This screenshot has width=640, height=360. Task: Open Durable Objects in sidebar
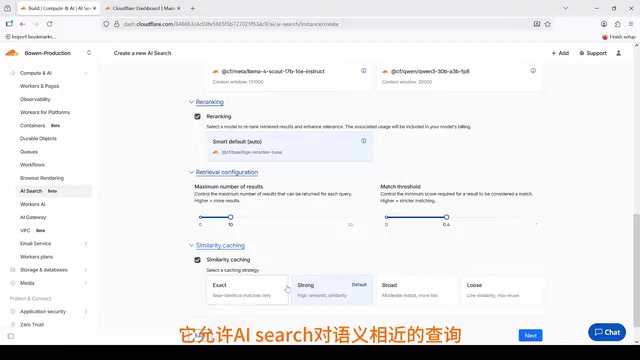point(38,138)
